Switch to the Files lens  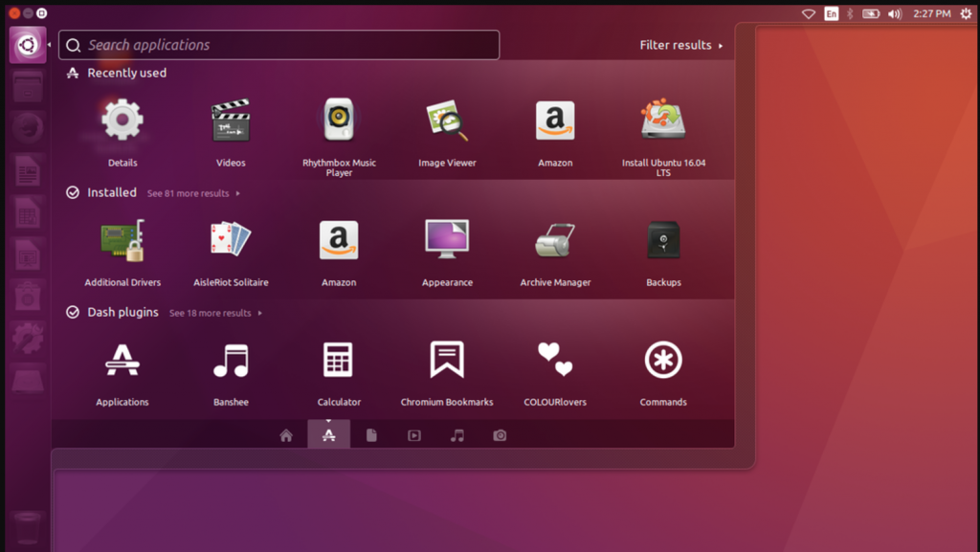(371, 435)
